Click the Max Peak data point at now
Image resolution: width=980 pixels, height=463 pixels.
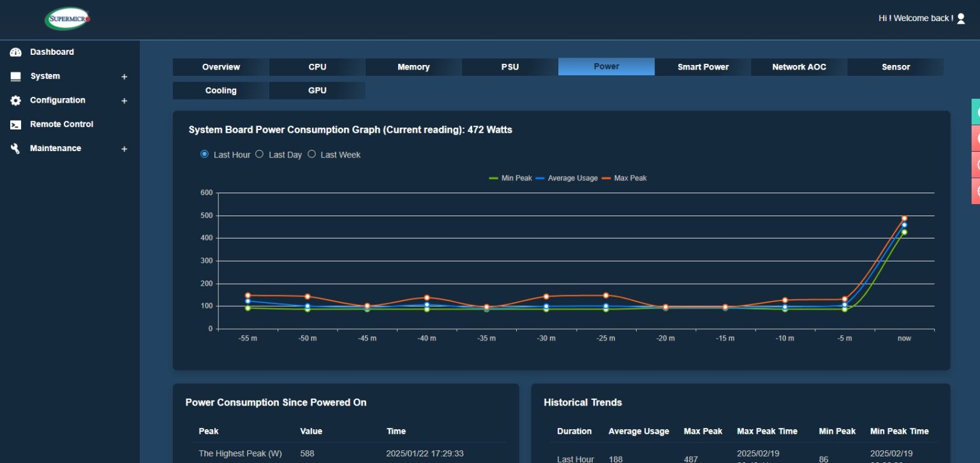(x=904, y=218)
